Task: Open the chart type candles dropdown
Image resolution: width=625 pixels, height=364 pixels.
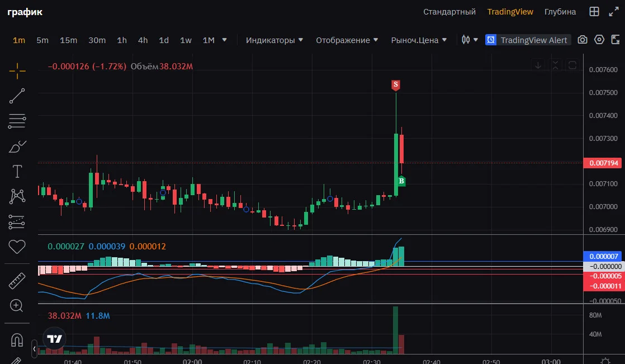Action: (470, 40)
